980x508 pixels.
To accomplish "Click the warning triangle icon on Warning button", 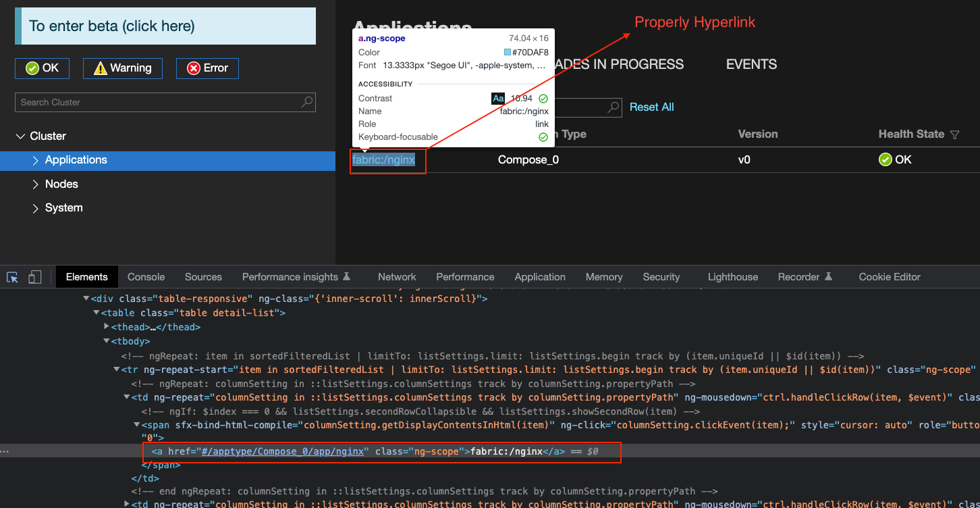I will point(99,68).
